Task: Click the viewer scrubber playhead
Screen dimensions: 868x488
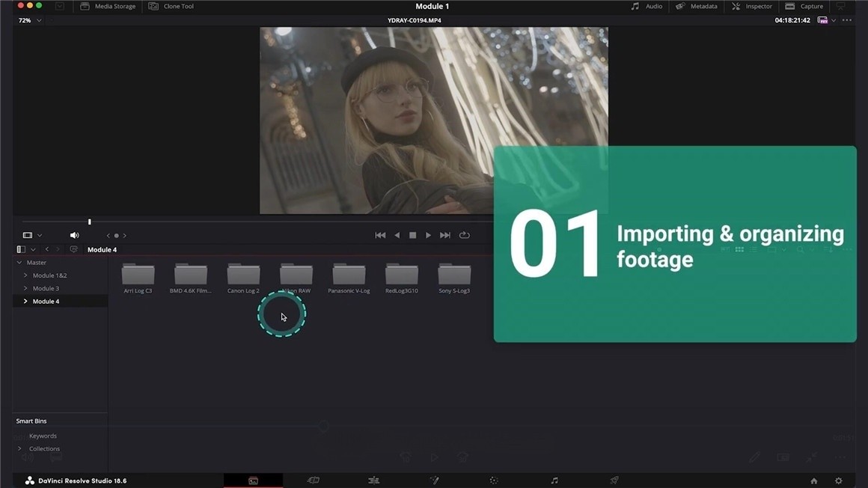Action: 90,222
